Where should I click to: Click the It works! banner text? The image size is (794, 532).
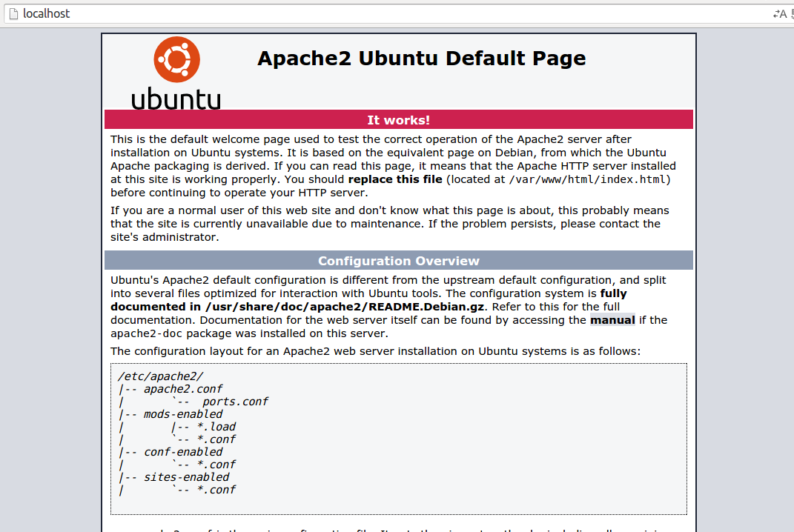coord(399,120)
